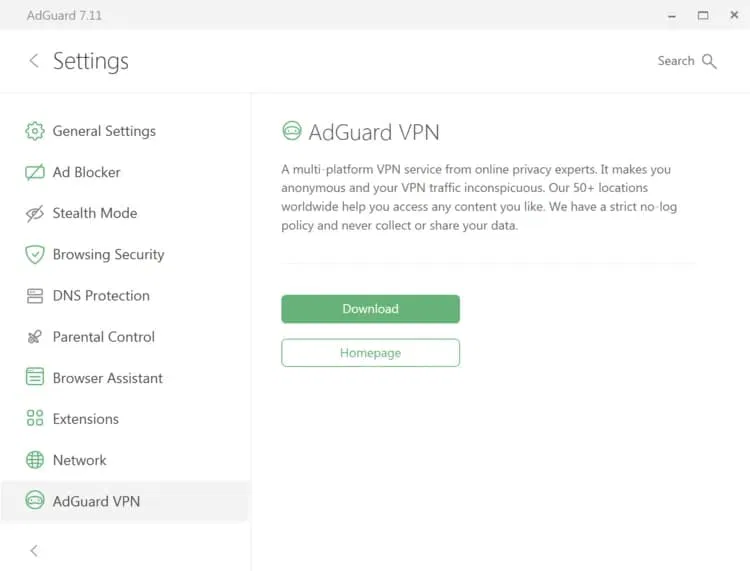Select the DNS Protection menu entry

101,296
